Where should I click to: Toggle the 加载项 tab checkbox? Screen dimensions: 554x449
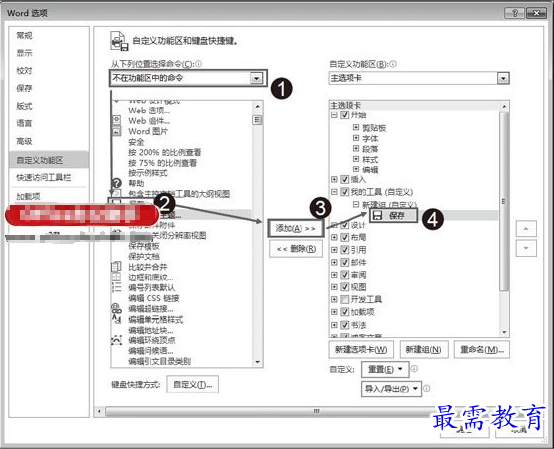click(344, 312)
